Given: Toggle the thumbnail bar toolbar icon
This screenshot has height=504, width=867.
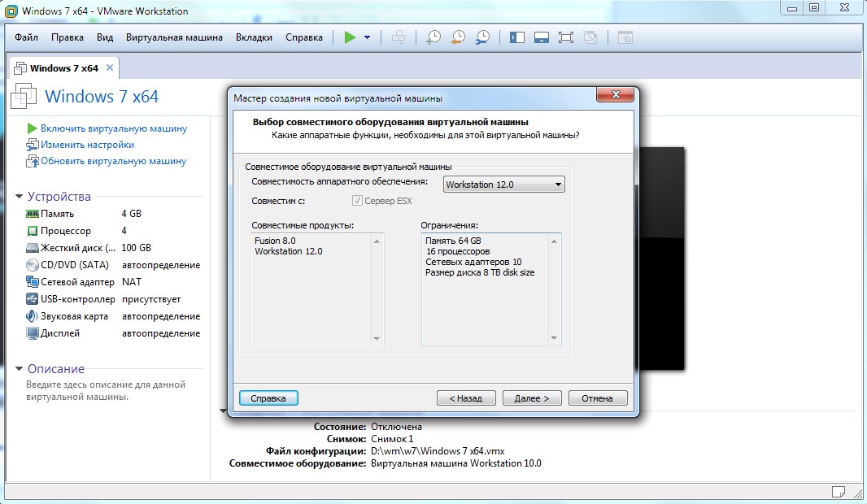Looking at the screenshot, I should (x=542, y=37).
